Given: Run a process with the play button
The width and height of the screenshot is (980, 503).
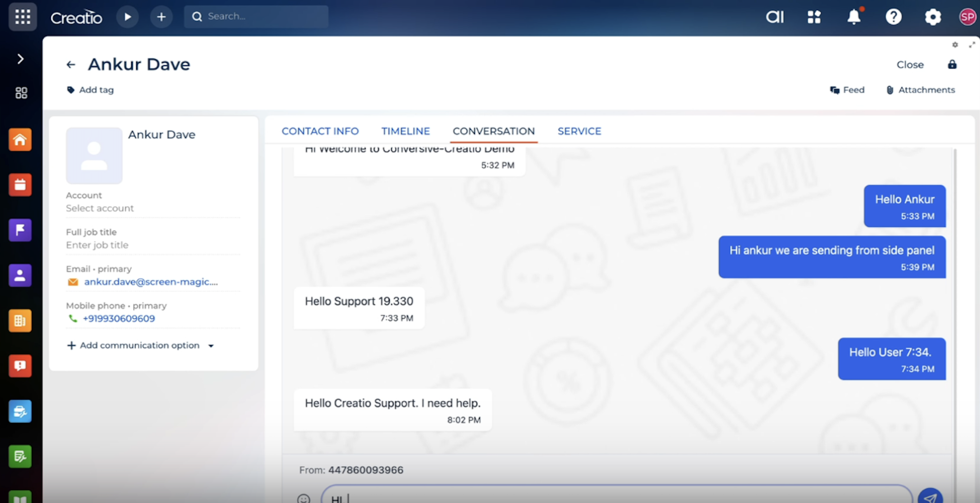Looking at the screenshot, I should click(128, 17).
